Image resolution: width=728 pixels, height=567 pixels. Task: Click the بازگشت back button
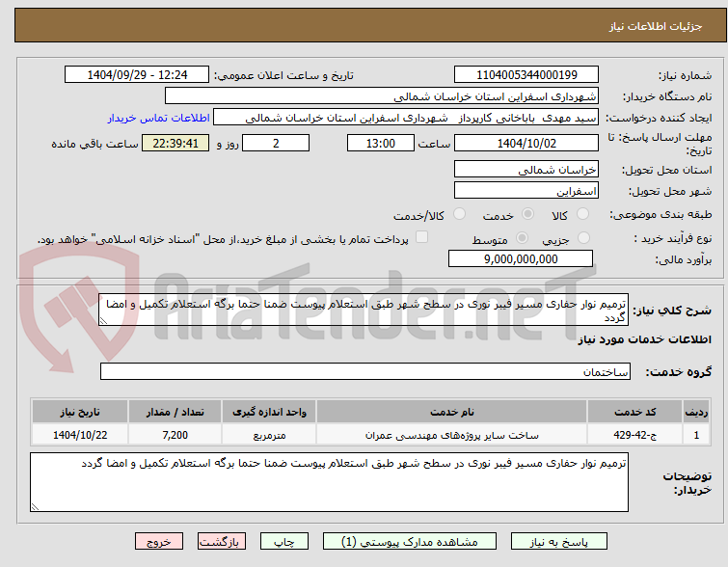tap(222, 542)
